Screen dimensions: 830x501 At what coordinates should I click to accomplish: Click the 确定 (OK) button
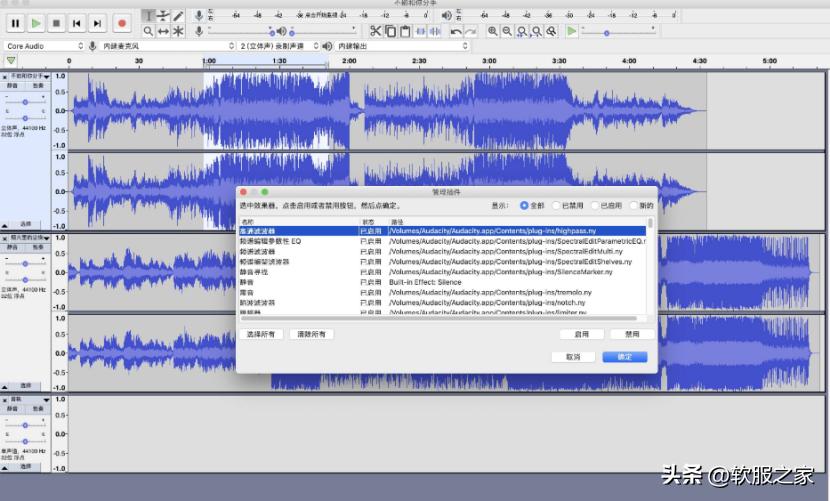point(624,356)
